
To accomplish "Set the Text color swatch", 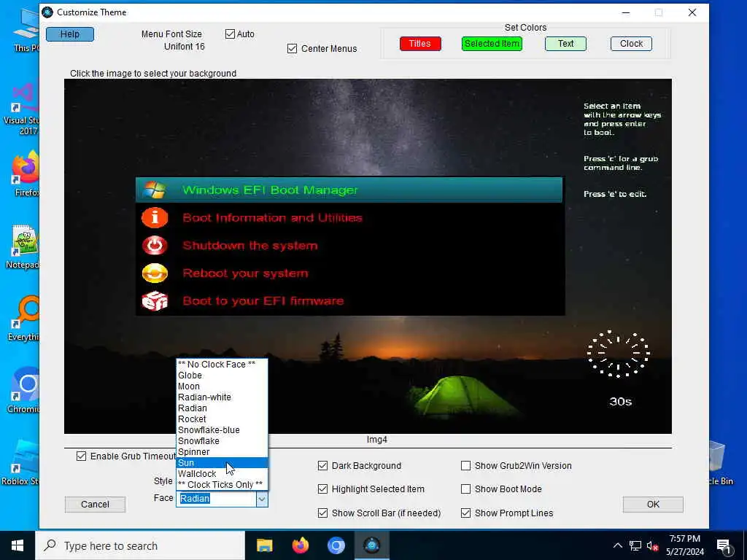I will pos(565,44).
